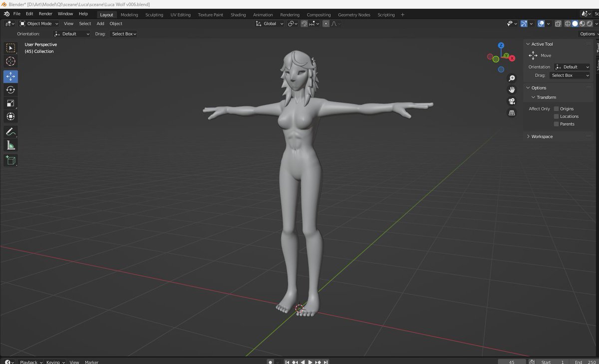Open the Object Mode dropdown
Image resolution: width=599 pixels, height=364 pixels.
[x=39, y=23]
